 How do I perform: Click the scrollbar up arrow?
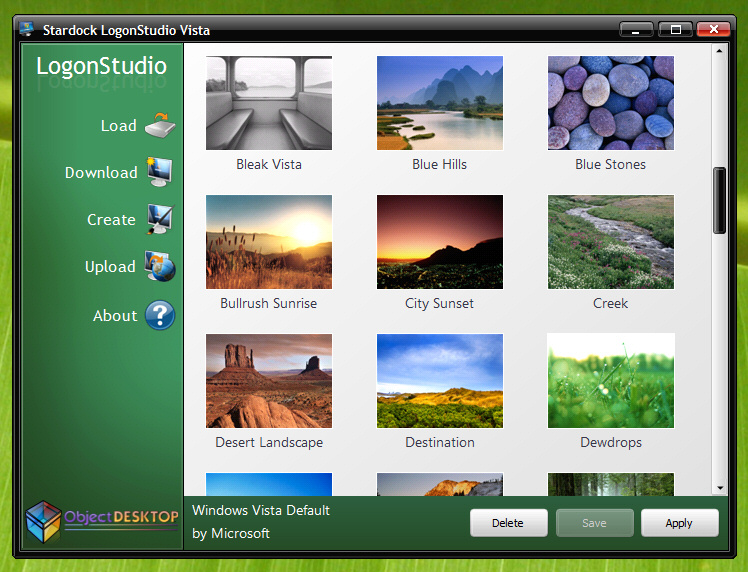(720, 51)
